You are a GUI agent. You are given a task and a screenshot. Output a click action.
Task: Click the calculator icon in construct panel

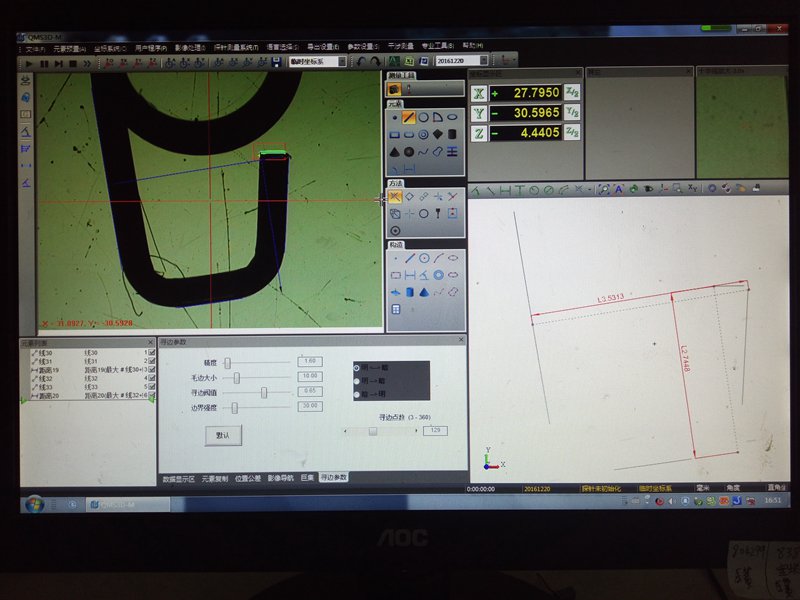pyautogui.click(x=395, y=309)
